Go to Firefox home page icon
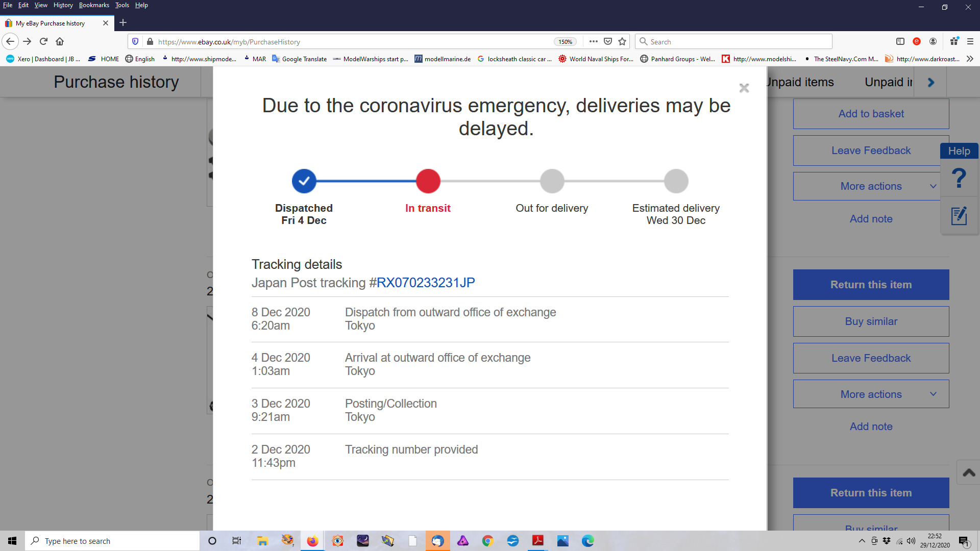 click(60, 41)
